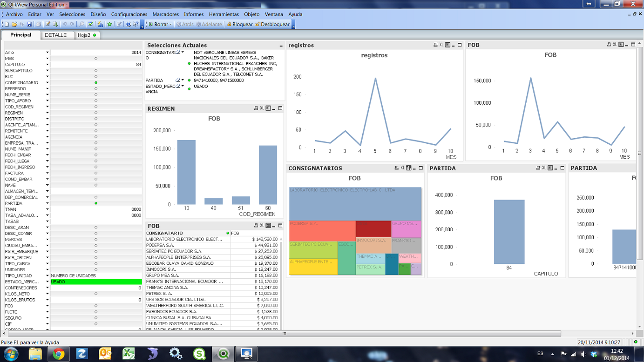Print the registros chart
The width and height of the screenshot is (644, 362).
click(435, 45)
